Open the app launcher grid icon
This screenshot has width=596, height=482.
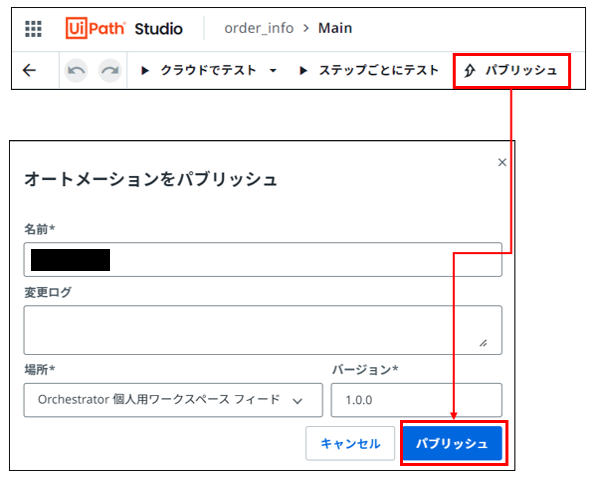pyautogui.click(x=33, y=29)
